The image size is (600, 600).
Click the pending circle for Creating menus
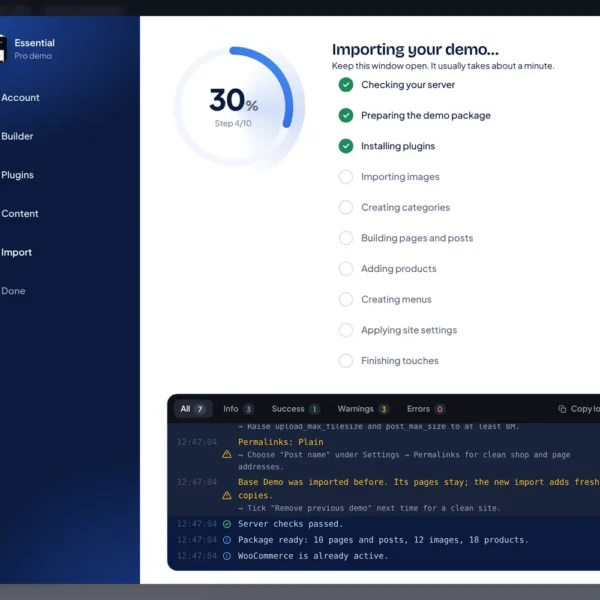coord(346,299)
